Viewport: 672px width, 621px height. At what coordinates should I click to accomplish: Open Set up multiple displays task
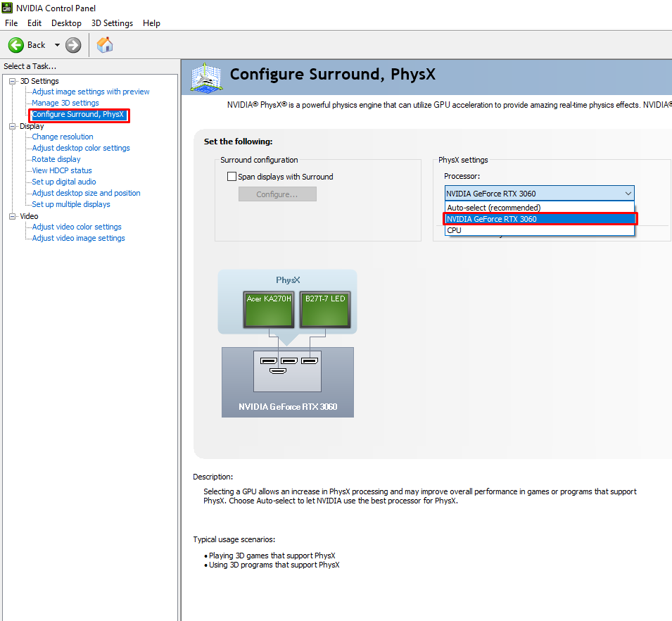[71, 204]
